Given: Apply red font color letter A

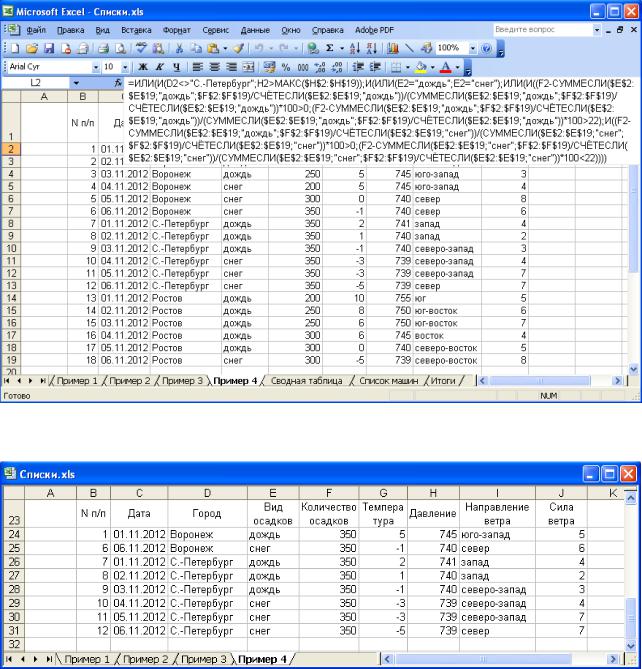Looking at the screenshot, I should click(446, 67).
